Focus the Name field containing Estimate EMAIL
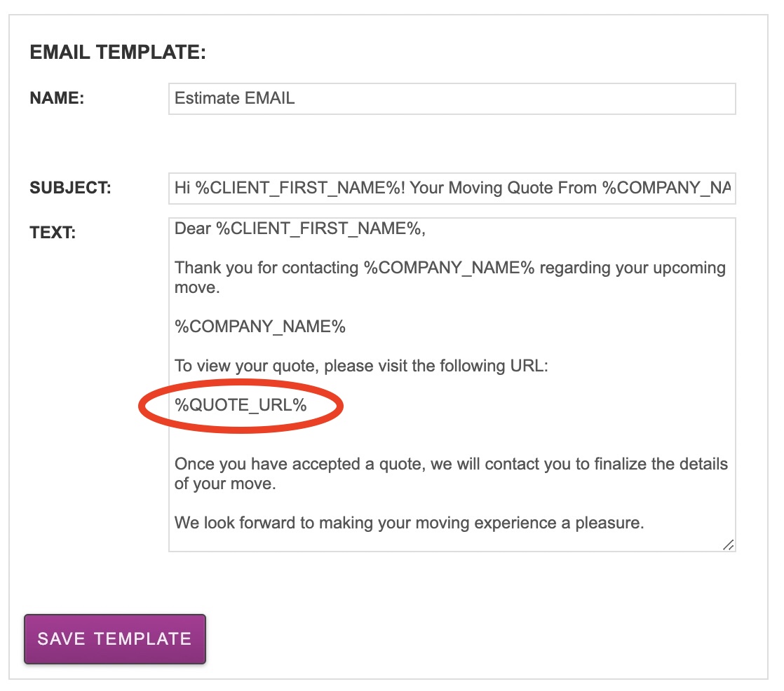The width and height of the screenshot is (784, 691). [452, 99]
